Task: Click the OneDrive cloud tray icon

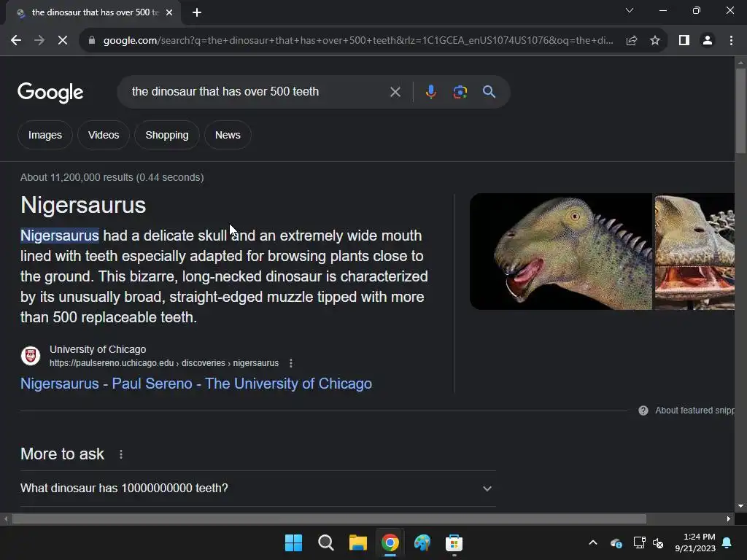Action: 616,542
